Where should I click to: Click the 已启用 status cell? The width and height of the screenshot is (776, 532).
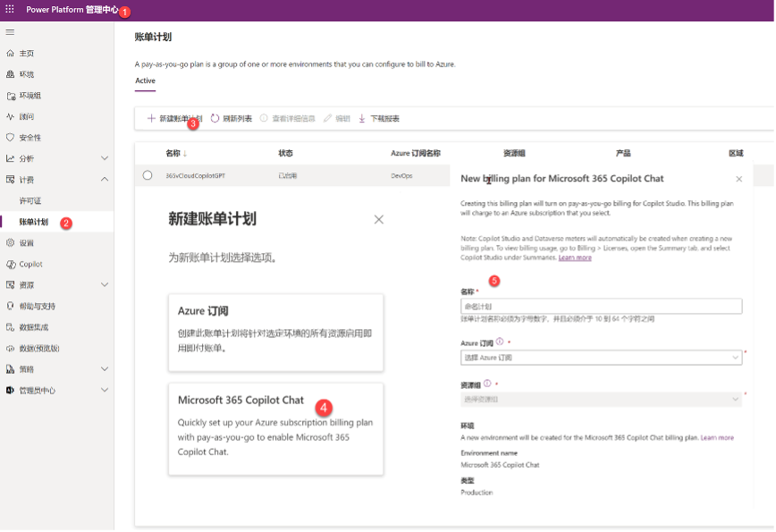coord(288,176)
